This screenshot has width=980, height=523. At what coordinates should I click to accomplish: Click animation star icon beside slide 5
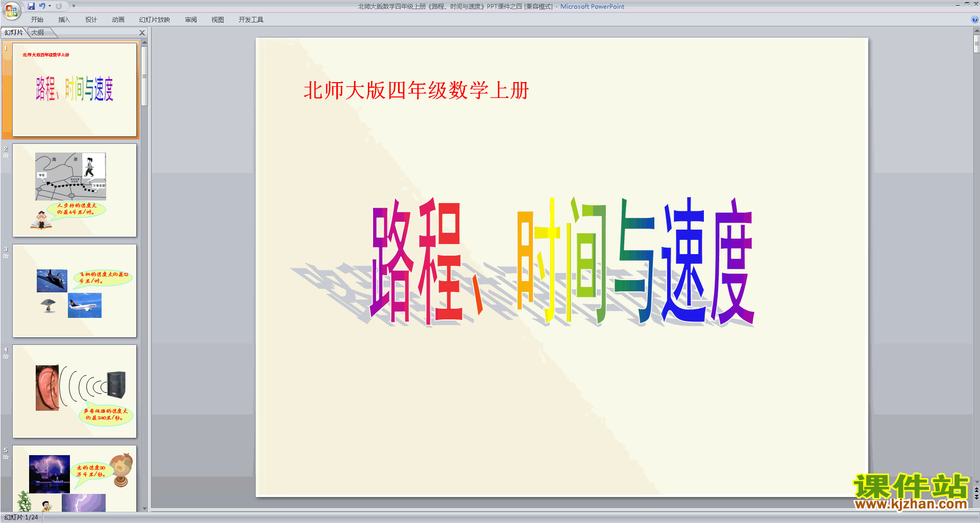[x=6, y=457]
